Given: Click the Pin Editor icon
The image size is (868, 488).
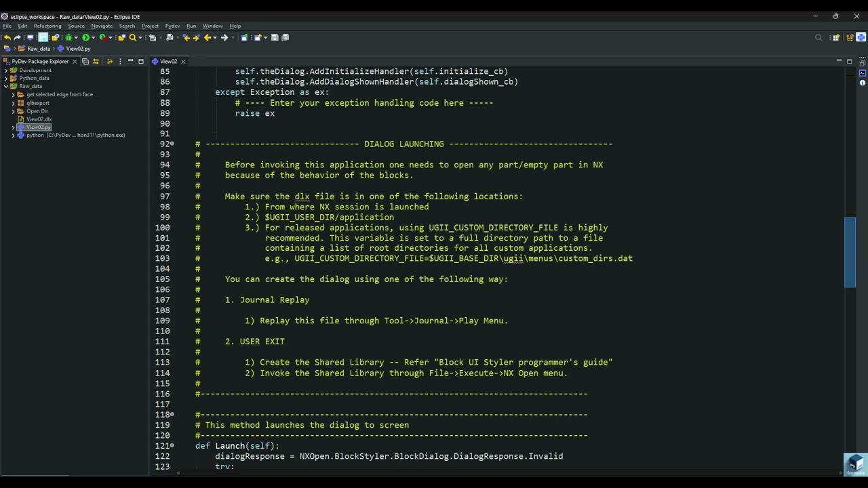Looking at the screenshot, I should pos(244,37).
